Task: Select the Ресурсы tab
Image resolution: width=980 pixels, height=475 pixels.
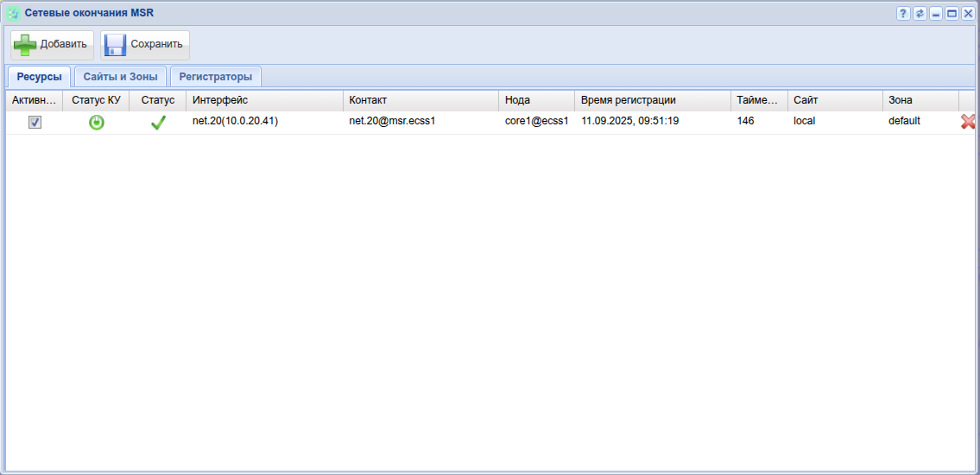Action: pos(39,77)
